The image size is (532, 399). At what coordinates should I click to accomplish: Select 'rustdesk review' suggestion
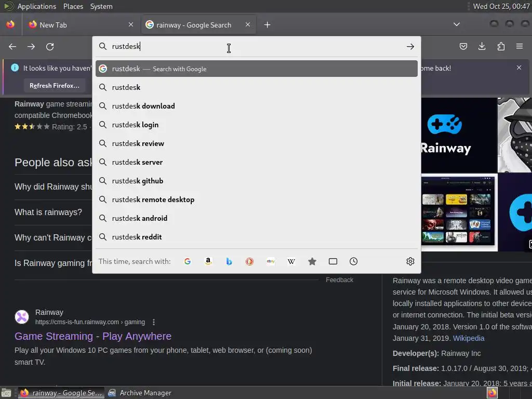(257, 143)
